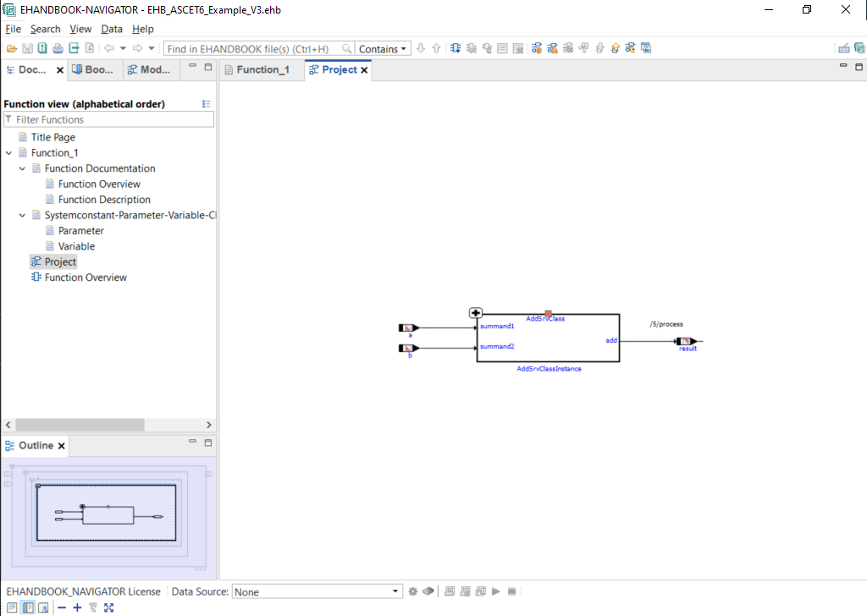This screenshot has height=616, width=867.
Task: Open an EHANDBOOK file using the folder icon
Action: pyautogui.click(x=11, y=48)
